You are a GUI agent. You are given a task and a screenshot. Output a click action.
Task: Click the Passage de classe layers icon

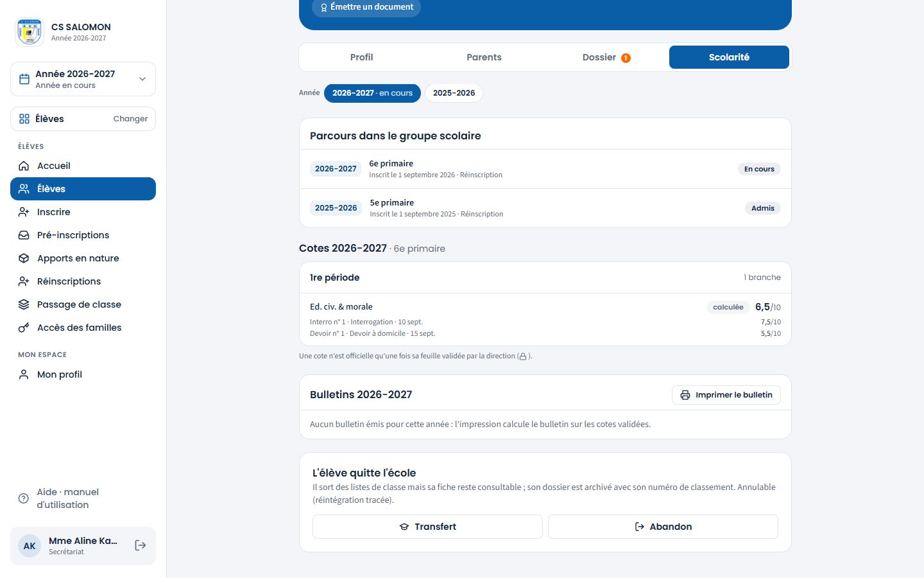click(x=24, y=304)
